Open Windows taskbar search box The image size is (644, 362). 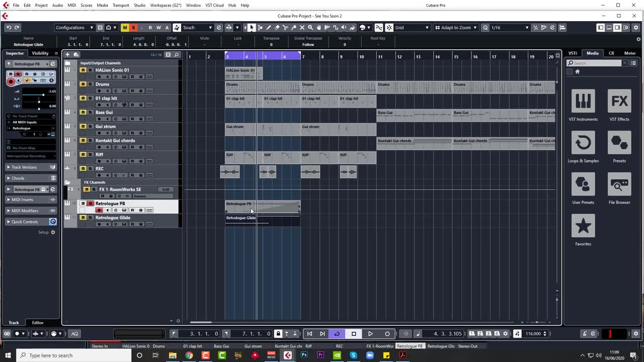coord(74,355)
